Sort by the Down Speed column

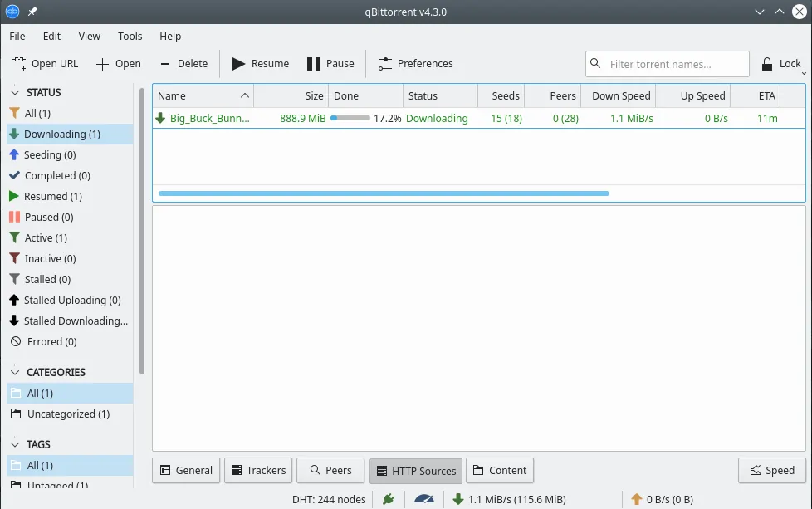pyautogui.click(x=619, y=95)
